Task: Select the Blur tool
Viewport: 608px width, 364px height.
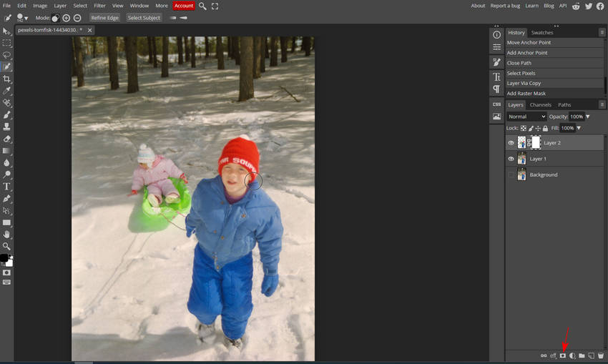Action: tap(6, 163)
